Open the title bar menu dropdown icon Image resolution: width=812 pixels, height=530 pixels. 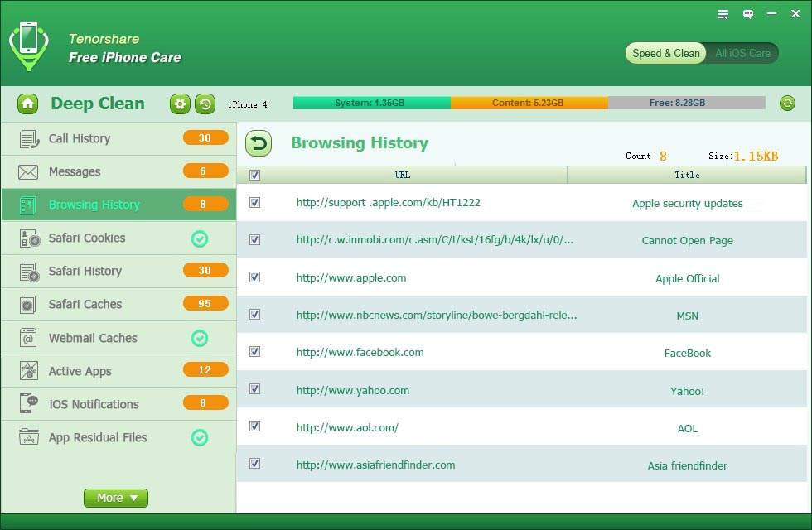[x=723, y=14]
